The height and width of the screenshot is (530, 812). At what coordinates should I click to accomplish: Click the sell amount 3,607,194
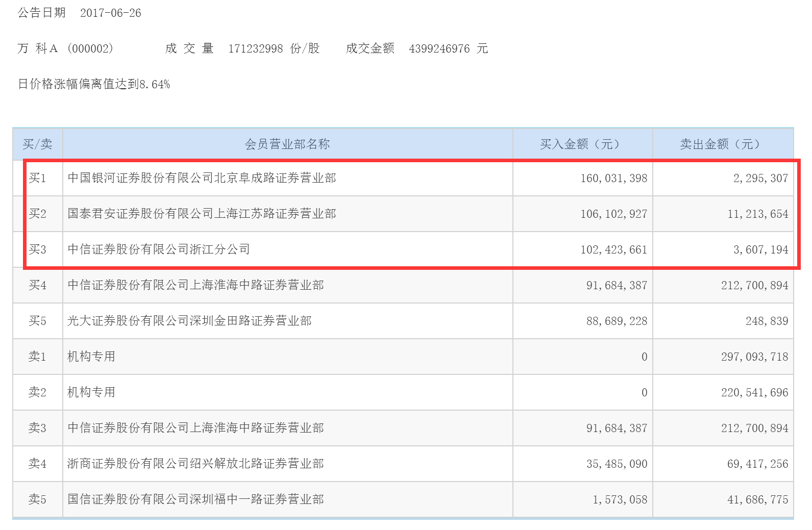pyautogui.click(x=760, y=249)
